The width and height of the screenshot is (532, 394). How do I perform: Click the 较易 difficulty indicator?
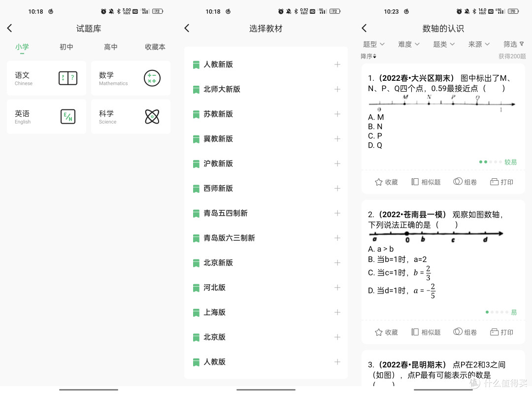(x=498, y=162)
